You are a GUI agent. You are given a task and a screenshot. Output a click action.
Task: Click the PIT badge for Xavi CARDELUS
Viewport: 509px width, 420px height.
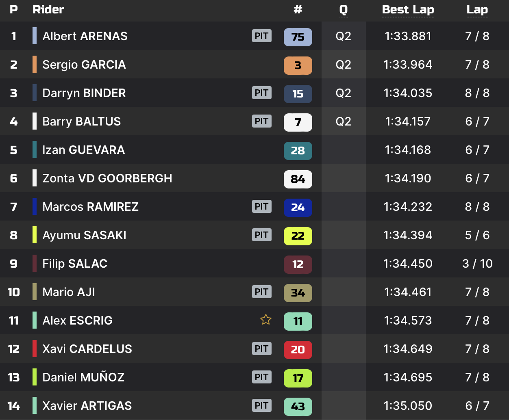click(x=261, y=349)
